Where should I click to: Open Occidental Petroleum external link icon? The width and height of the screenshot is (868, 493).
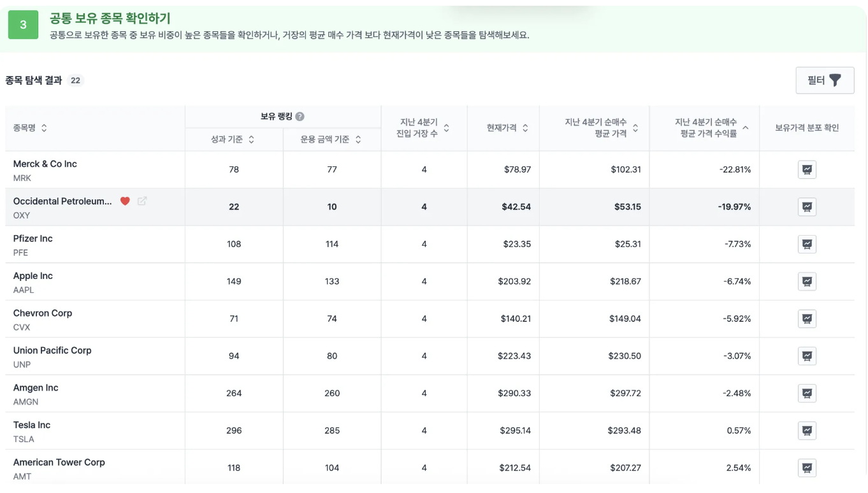[142, 201]
